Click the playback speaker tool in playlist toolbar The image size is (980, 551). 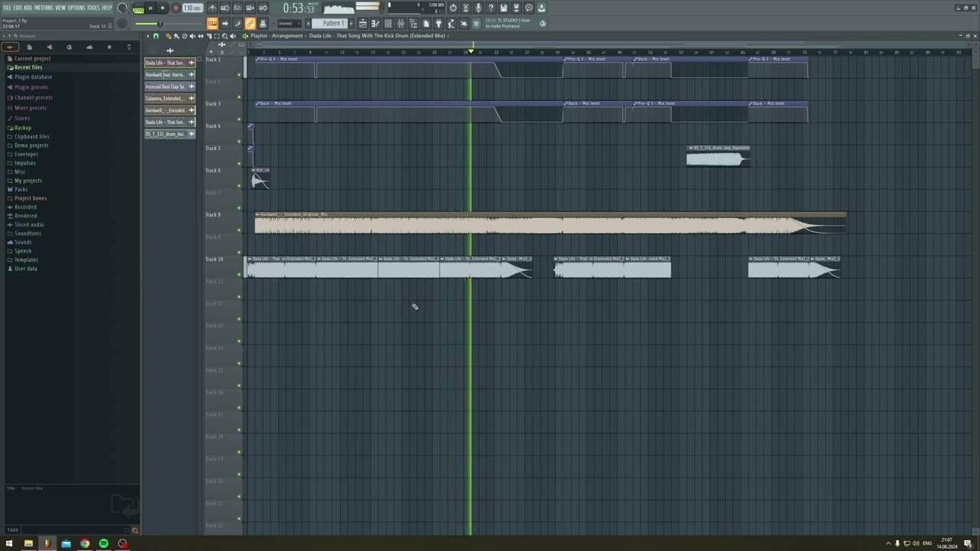[233, 36]
